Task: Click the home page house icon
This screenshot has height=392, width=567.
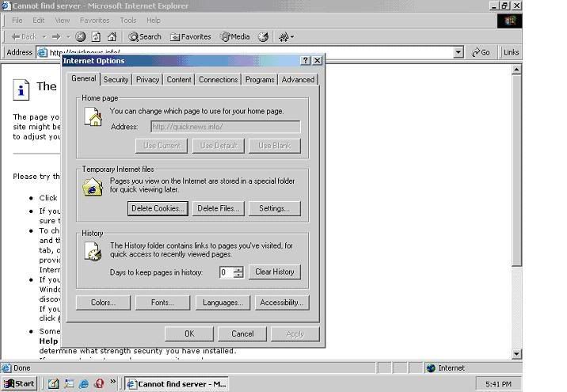Action: pyautogui.click(x=93, y=116)
